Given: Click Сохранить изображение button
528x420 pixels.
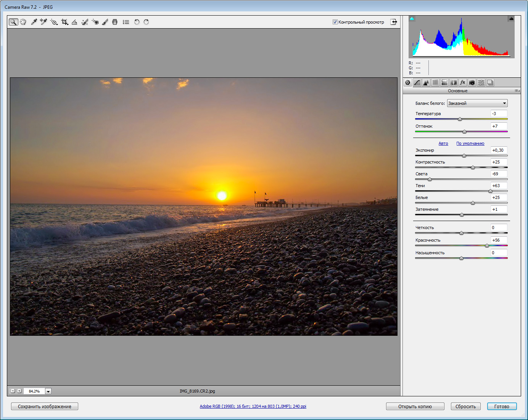Looking at the screenshot, I should [x=45, y=406].
